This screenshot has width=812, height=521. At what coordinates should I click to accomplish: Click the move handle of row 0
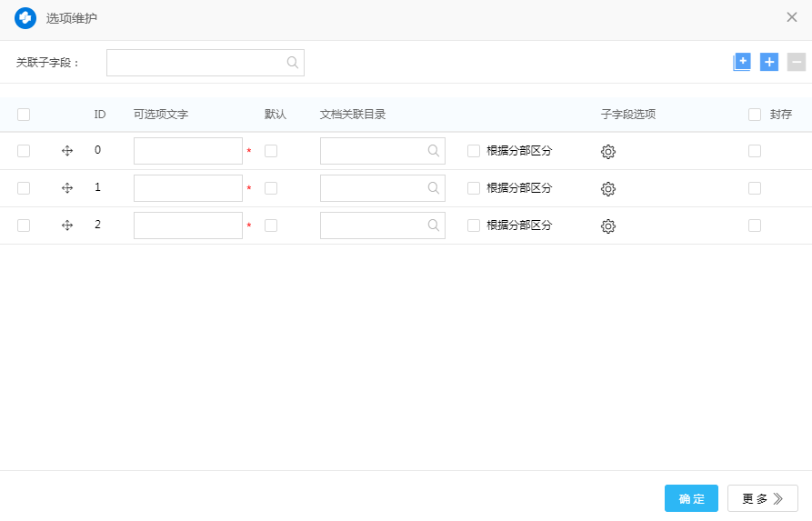(67, 151)
